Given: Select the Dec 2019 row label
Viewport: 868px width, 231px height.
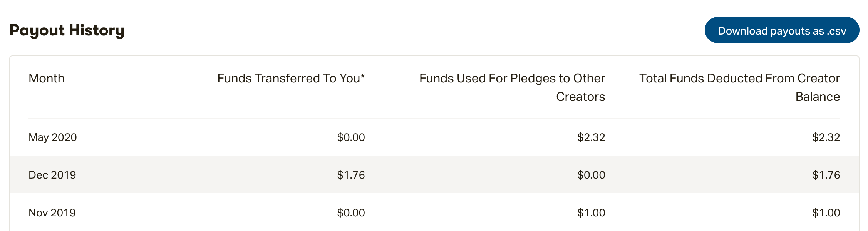Looking at the screenshot, I should pyautogui.click(x=52, y=175).
